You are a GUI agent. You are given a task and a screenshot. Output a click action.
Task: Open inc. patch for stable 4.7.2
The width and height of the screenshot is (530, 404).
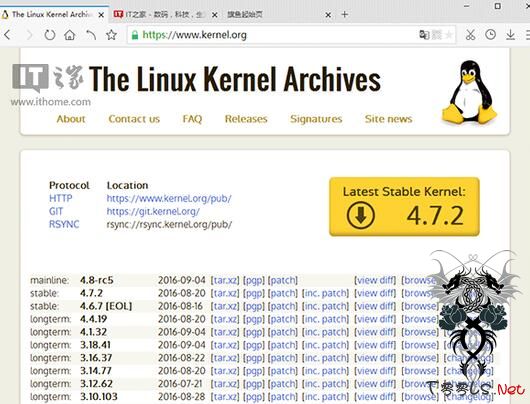click(x=325, y=293)
